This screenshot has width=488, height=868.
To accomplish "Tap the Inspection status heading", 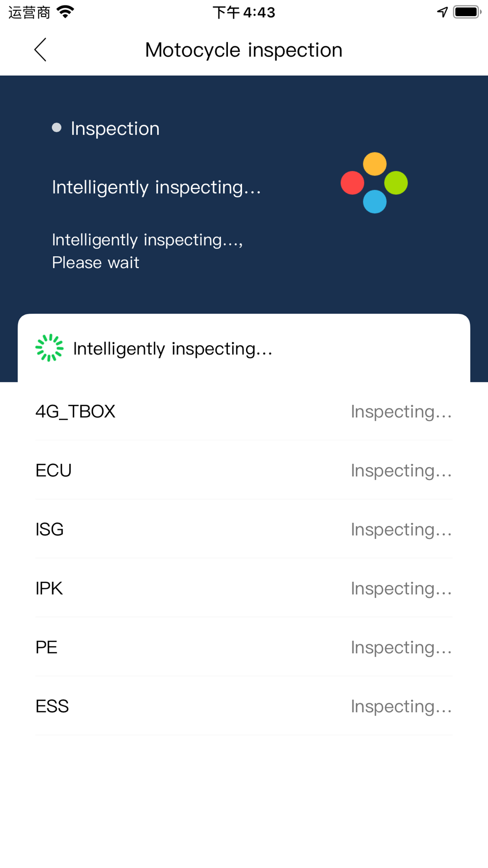I will (115, 129).
